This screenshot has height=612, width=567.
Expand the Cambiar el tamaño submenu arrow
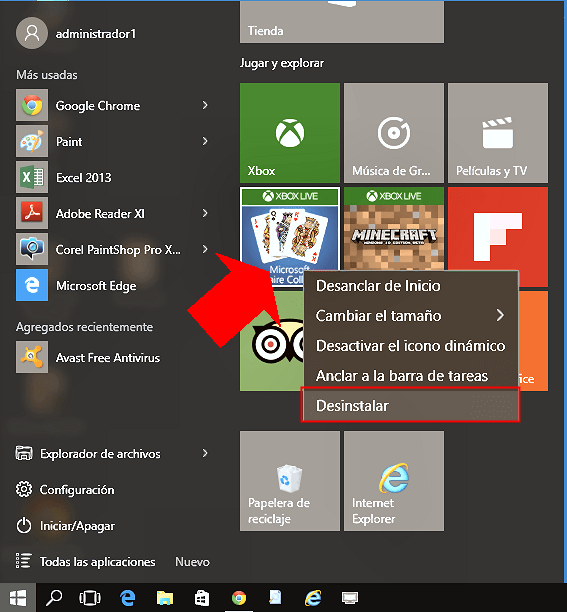pyautogui.click(x=500, y=315)
